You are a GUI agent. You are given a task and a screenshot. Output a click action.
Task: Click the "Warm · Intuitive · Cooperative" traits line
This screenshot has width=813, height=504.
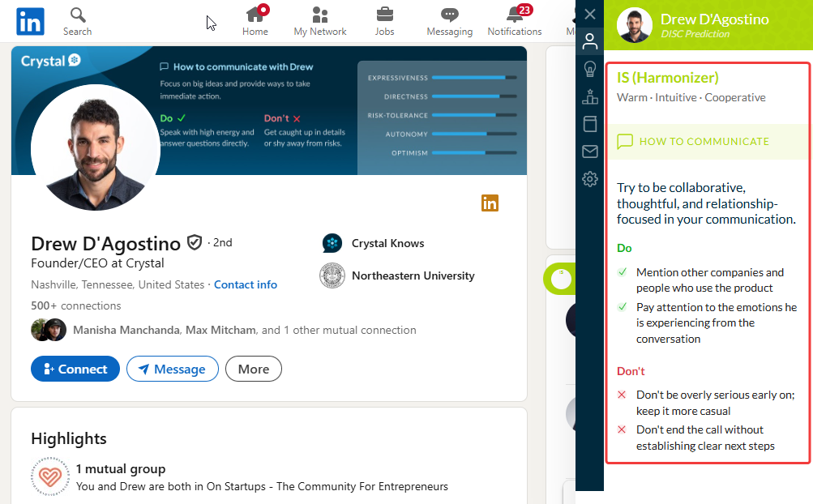click(x=691, y=97)
